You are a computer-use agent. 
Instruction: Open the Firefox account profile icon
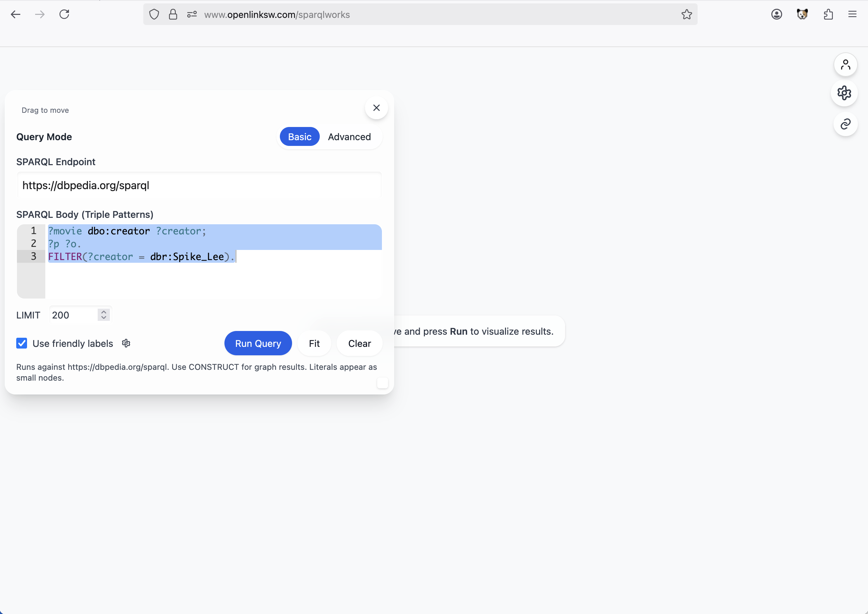click(x=776, y=15)
